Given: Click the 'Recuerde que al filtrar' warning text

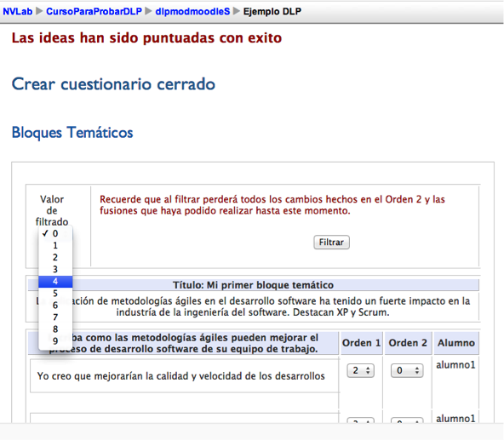Looking at the screenshot, I should point(272,205).
